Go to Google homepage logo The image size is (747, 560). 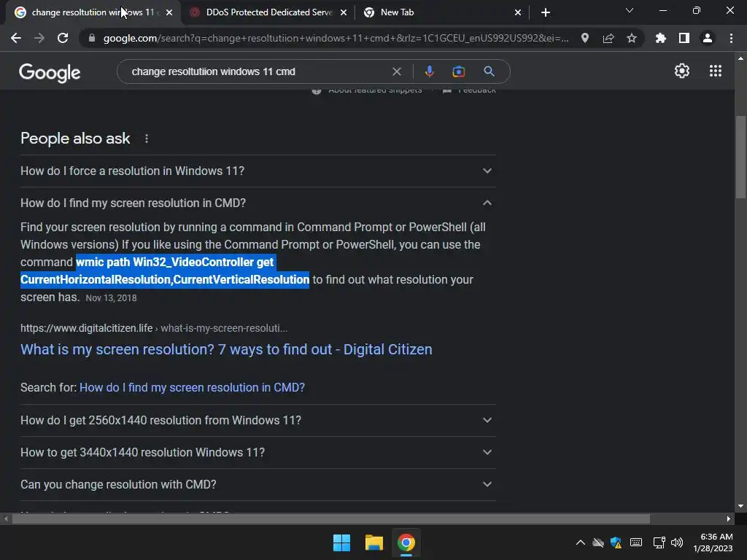coord(50,72)
